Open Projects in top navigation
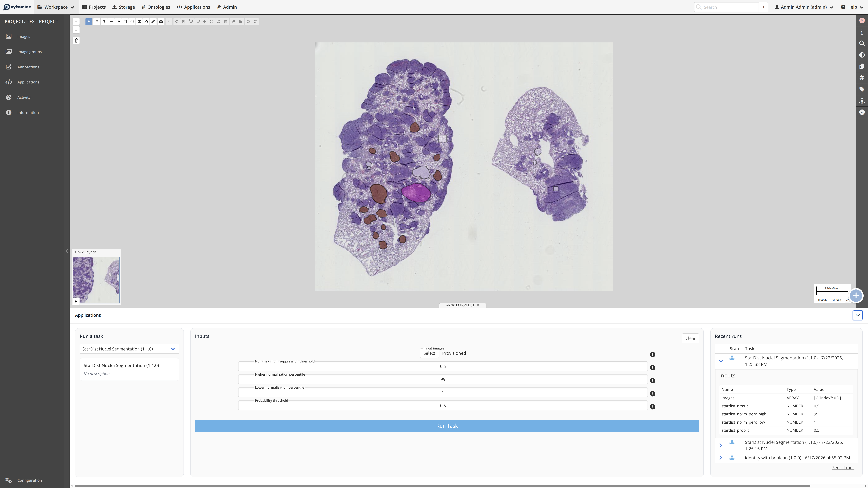 click(94, 7)
